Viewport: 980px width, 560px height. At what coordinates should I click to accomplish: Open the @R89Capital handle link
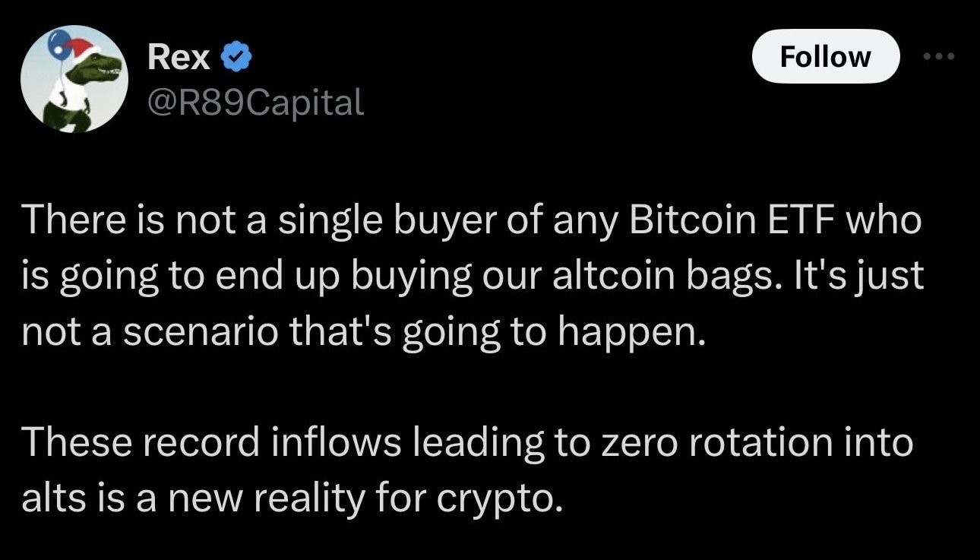[254, 101]
